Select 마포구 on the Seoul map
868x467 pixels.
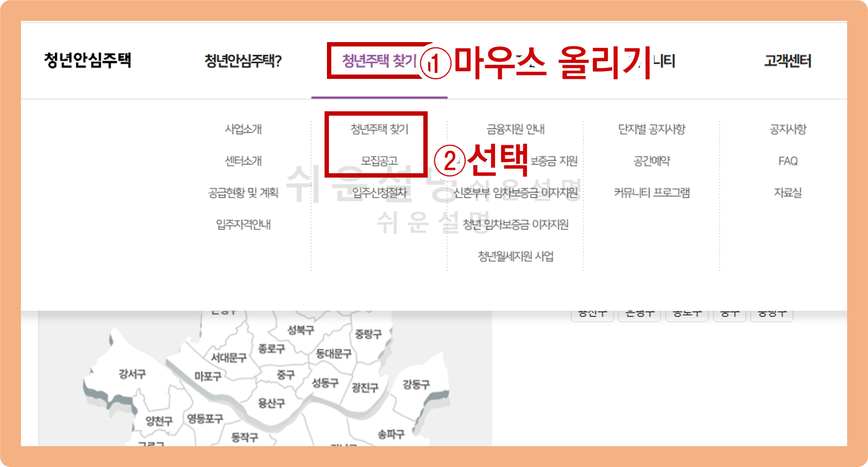click(208, 376)
